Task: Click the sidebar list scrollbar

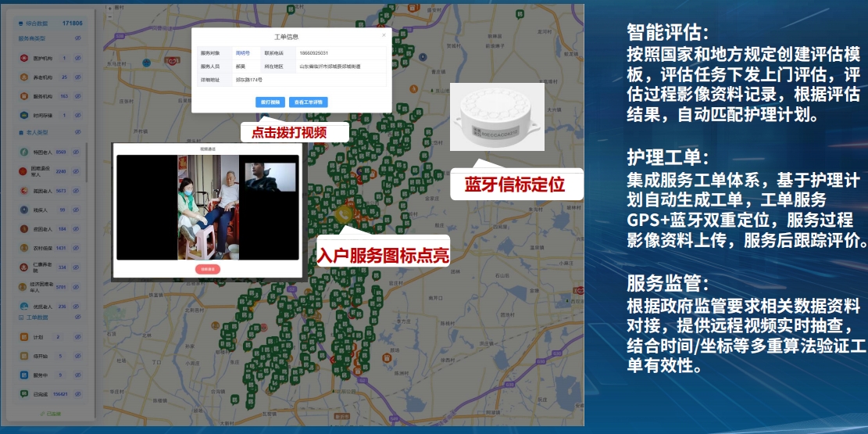Action: (x=86, y=163)
